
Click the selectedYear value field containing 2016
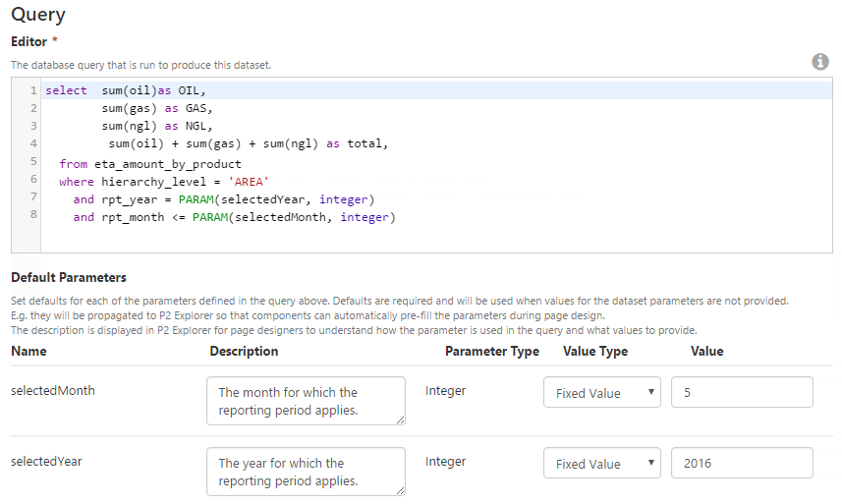[741, 464]
